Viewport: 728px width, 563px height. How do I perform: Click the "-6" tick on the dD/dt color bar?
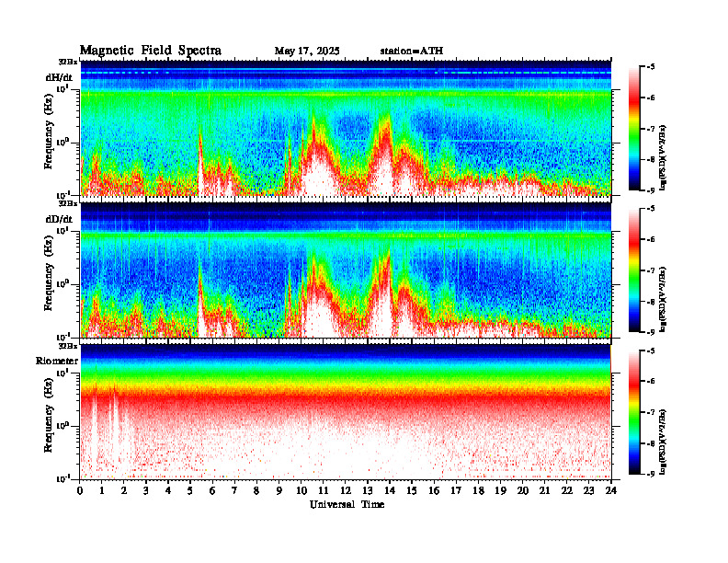(651, 239)
